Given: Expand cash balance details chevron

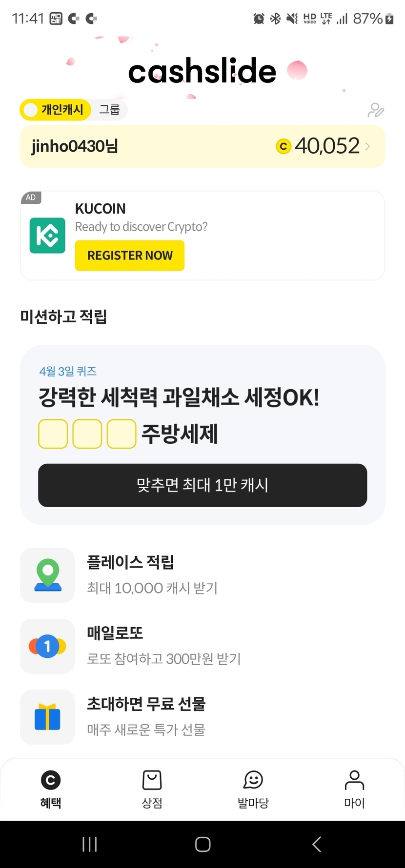Looking at the screenshot, I should (367, 146).
